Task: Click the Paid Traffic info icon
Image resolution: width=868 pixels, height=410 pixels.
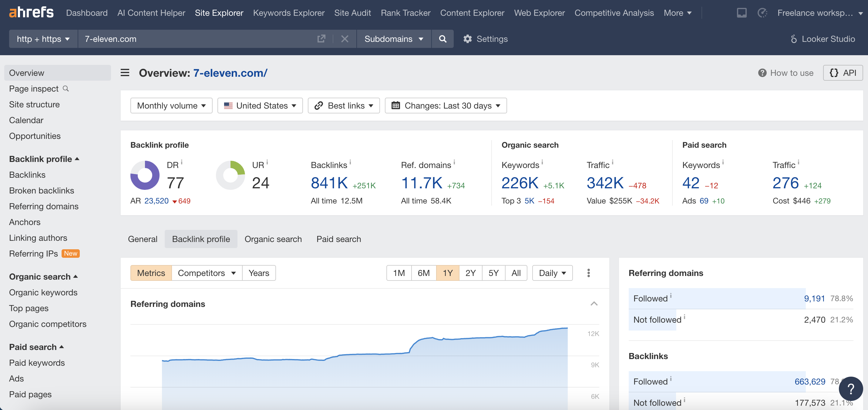Action: point(798,162)
